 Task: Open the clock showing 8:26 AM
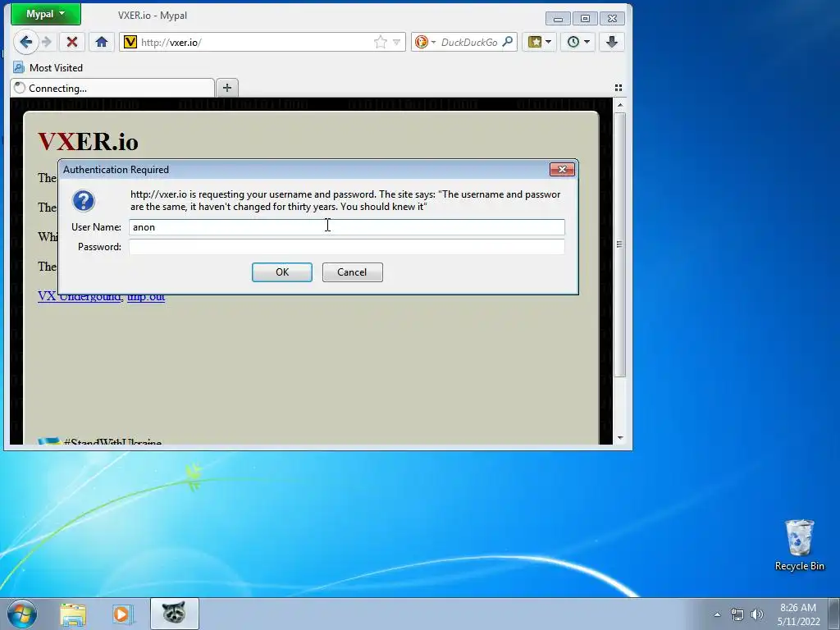[x=798, y=614]
